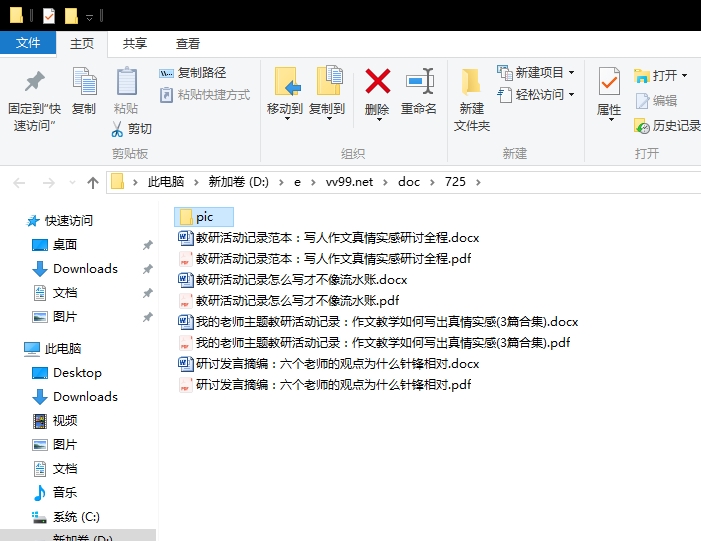Click the Properties (属性) icon
Image resolution: width=701 pixels, height=541 pixels.
tap(609, 81)
